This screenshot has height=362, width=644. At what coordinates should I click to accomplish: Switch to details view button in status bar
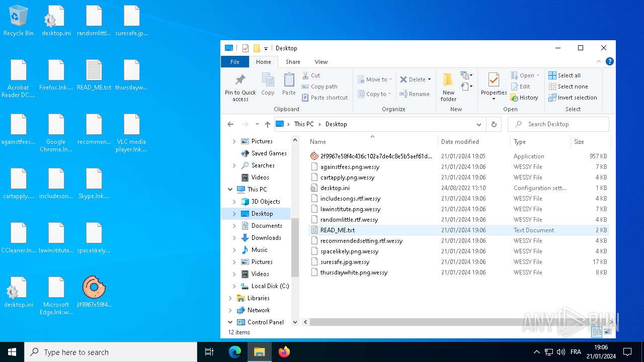(x=597, y=332)
